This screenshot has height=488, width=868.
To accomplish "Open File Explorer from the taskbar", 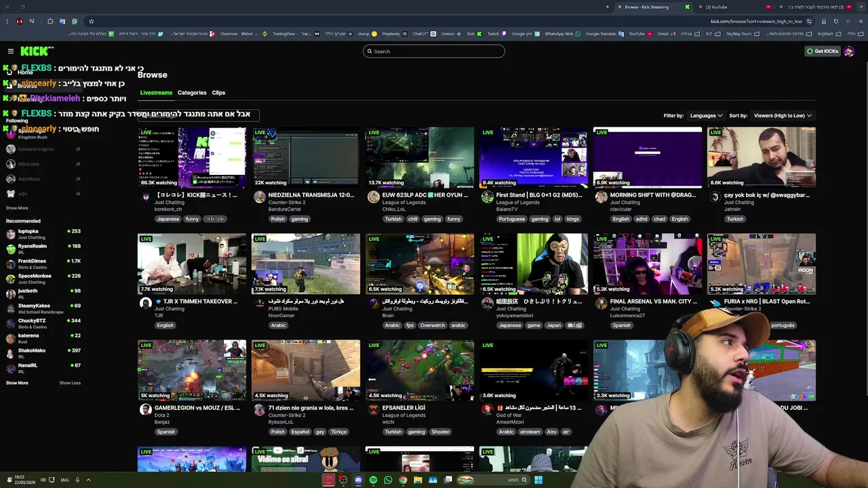I will 418,480.
